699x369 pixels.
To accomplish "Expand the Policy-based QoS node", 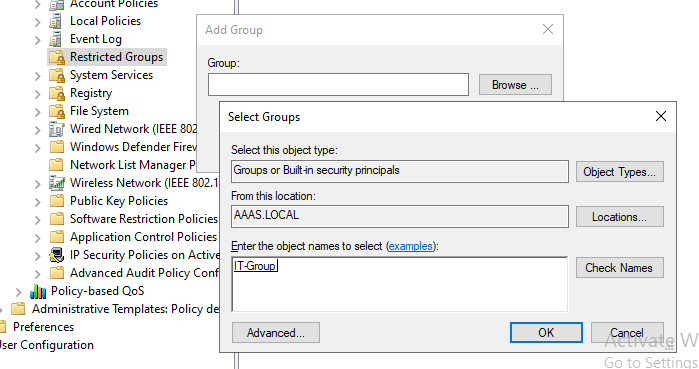I will point(19,292).
